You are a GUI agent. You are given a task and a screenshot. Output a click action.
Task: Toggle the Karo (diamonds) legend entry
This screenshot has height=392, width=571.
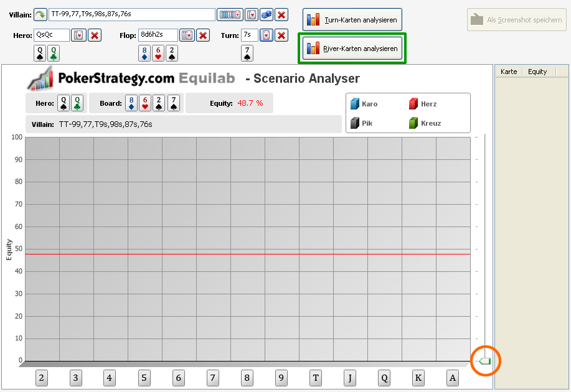(x=364, y=104)
